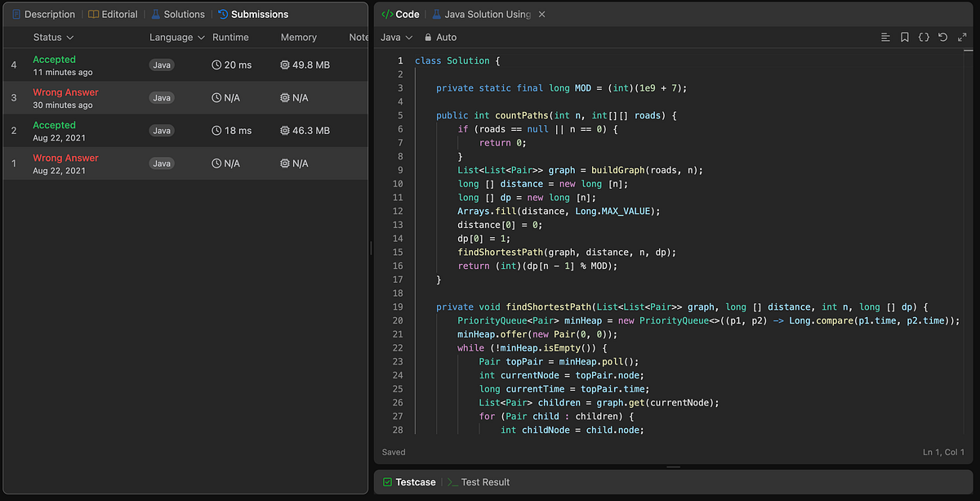The width and height of the screenshot is (980, 501).
Task: Click Java tag on the 18 ms submission
Action: (x=162, y=131)
